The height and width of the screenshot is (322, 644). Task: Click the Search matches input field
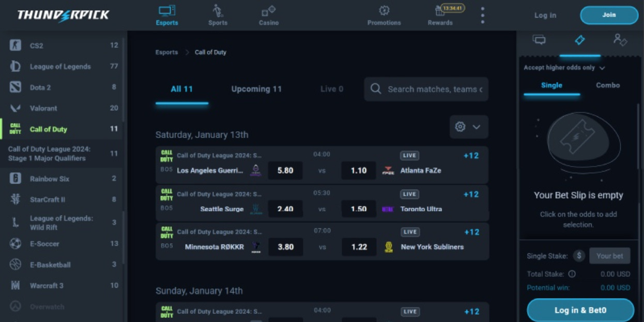[x=434, y=89]
